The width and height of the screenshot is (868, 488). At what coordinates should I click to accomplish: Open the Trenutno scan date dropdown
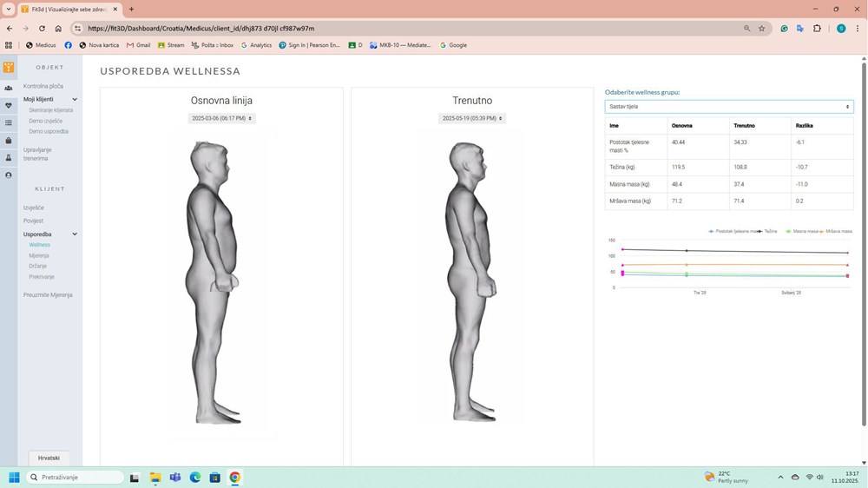click(471, 118)
